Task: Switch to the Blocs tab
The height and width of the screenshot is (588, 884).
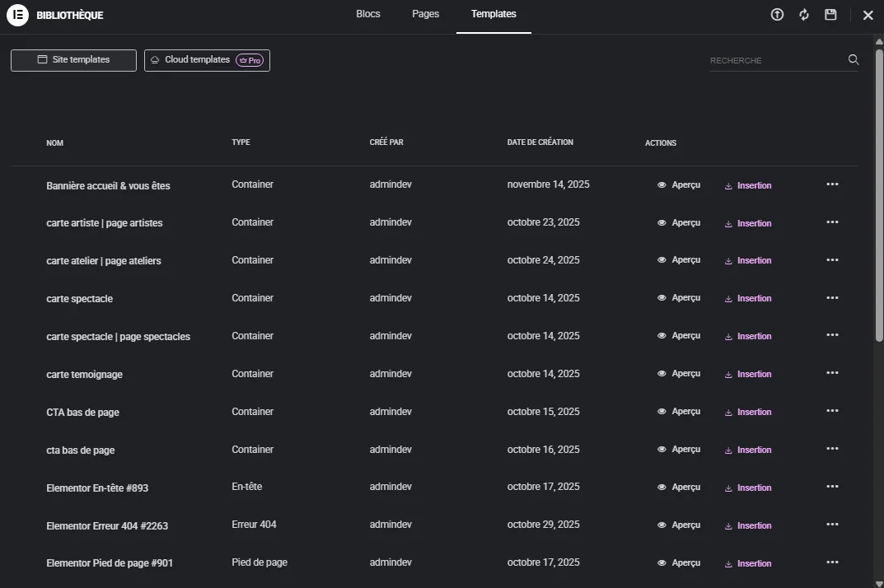Action: 367,13
